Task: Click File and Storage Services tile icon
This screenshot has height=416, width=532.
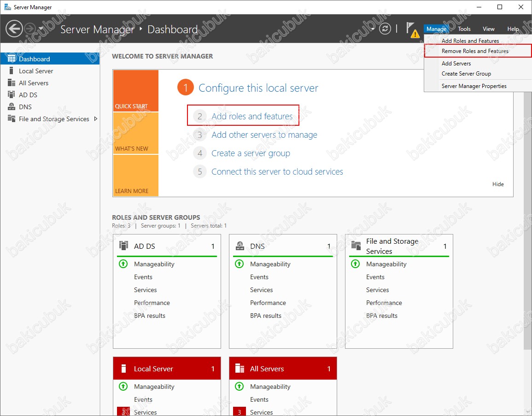Action: 356,246
